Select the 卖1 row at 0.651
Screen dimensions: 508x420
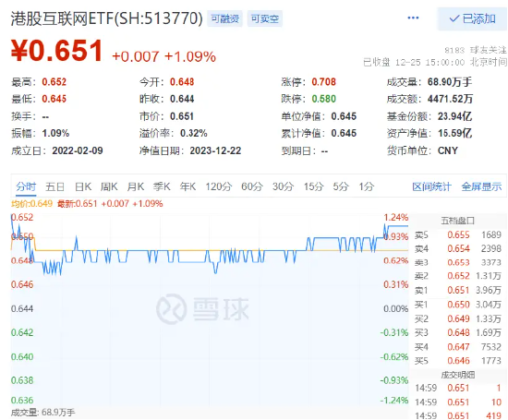click(458, 291)
